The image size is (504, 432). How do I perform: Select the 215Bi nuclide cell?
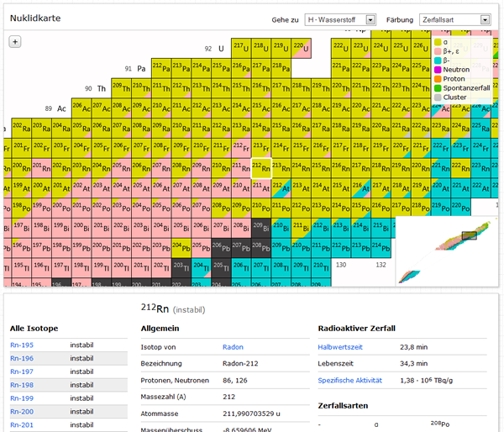pos(381,228)
